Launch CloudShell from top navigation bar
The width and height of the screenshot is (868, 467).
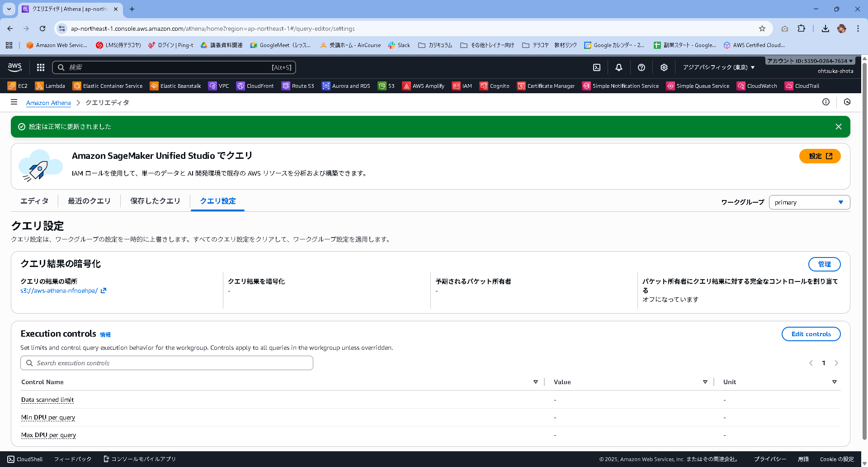[597, 67]
